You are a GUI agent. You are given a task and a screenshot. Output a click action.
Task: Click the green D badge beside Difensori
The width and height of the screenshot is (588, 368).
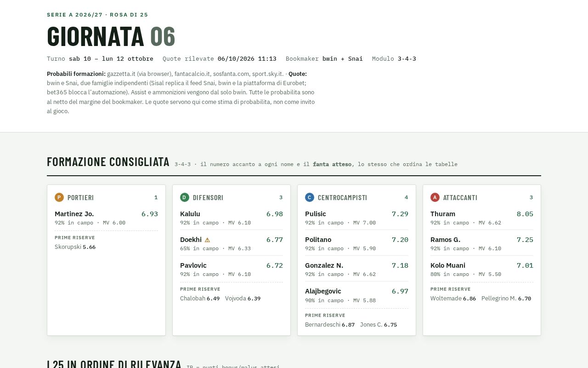point(185,197)
